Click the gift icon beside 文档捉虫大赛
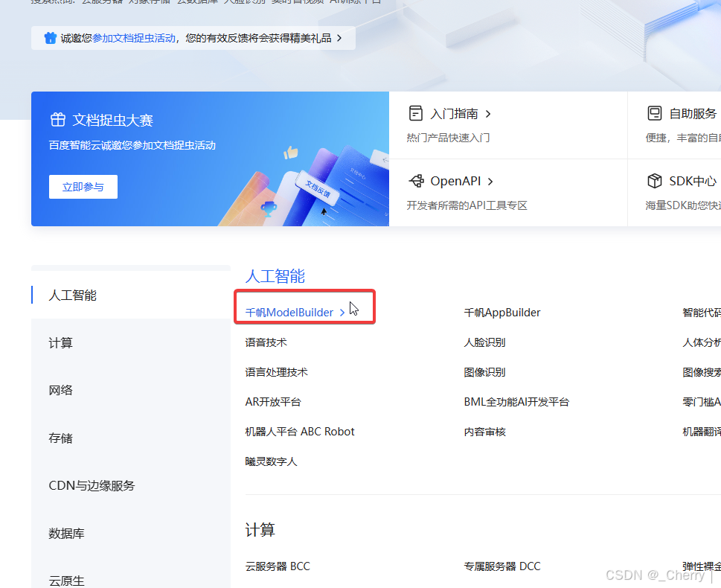721x588 pixels. (58, 120)
